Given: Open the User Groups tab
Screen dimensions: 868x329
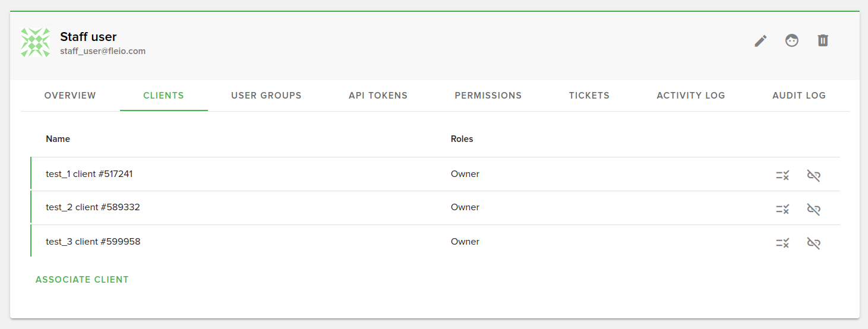Looking at the screenshot, I should [x=266, y=96].
